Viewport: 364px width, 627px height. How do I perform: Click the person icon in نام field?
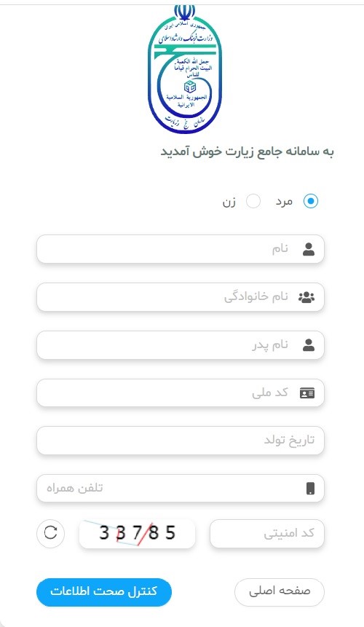pyautogui.click(x=309, y=249)
